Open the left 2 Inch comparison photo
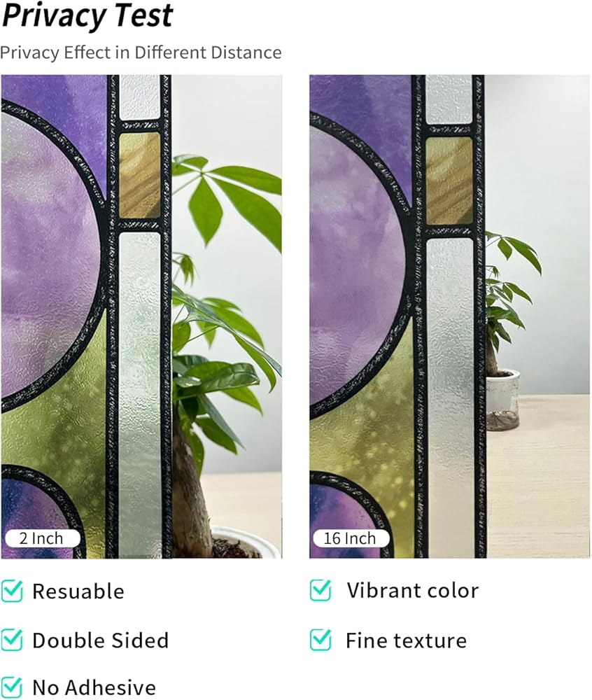Viewport: 592px width, 700px height. click(141, 316)
